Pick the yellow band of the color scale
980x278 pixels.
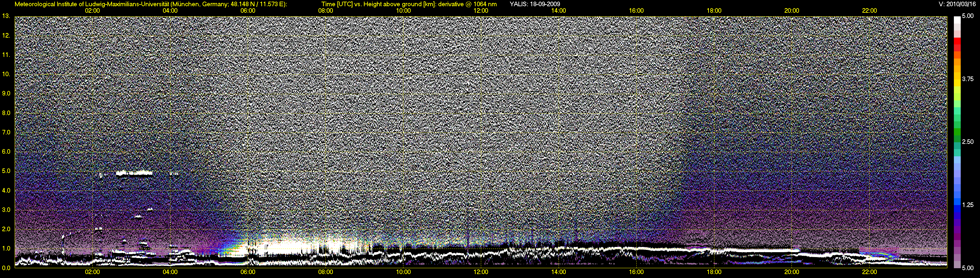click(957, 83)
